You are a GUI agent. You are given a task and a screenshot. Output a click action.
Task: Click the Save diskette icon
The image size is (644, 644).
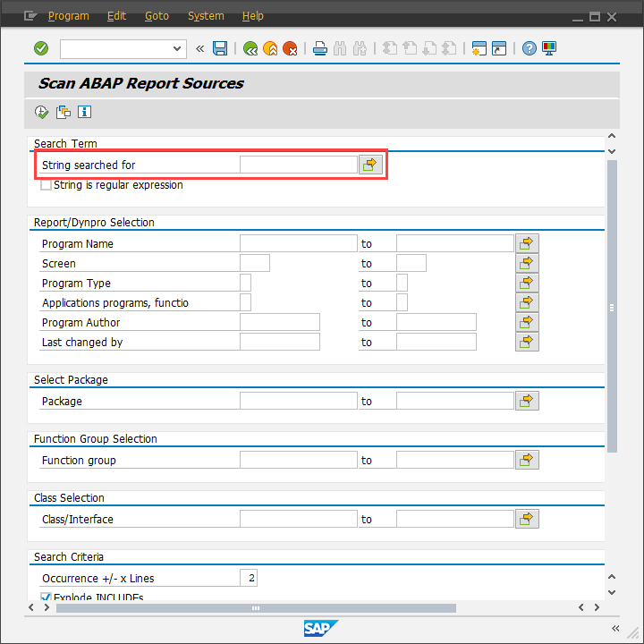[x=220, y=48]
